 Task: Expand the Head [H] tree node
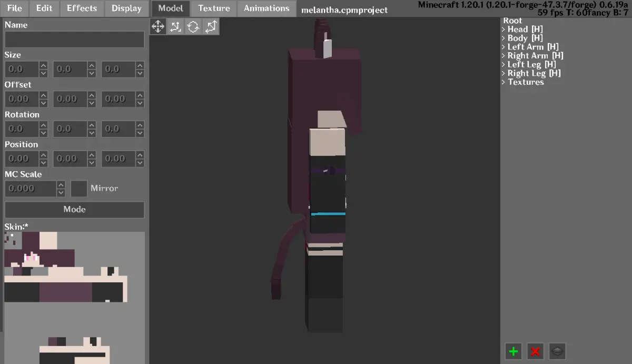[x=503, y=29]
